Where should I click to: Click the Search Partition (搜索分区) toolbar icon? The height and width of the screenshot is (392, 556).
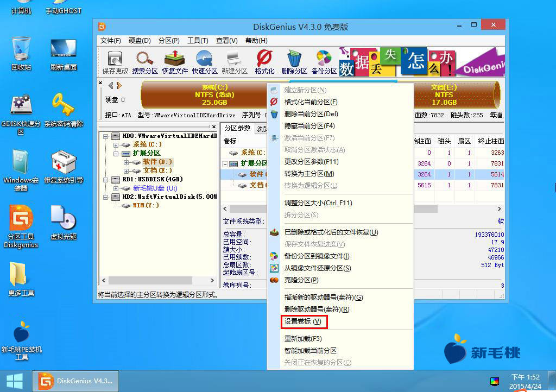pos(144,62)
